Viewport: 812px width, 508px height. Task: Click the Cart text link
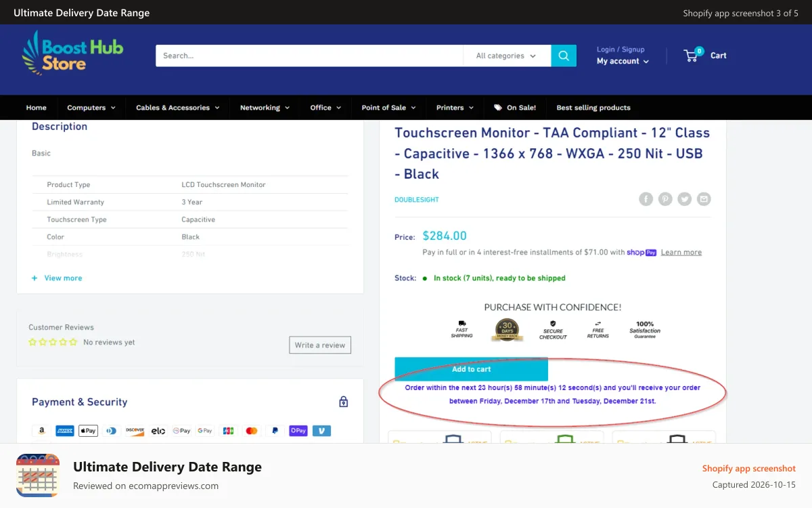click(718, 56)
